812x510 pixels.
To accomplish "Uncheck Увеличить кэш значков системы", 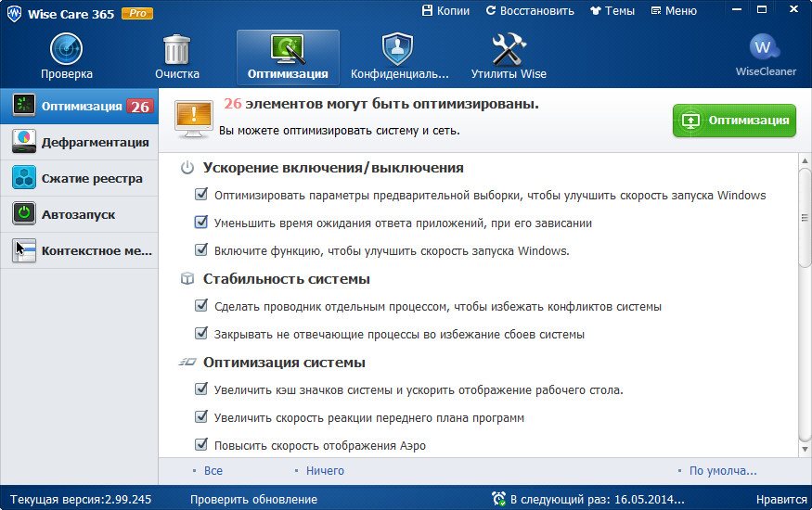I will [x=201, y=389].
